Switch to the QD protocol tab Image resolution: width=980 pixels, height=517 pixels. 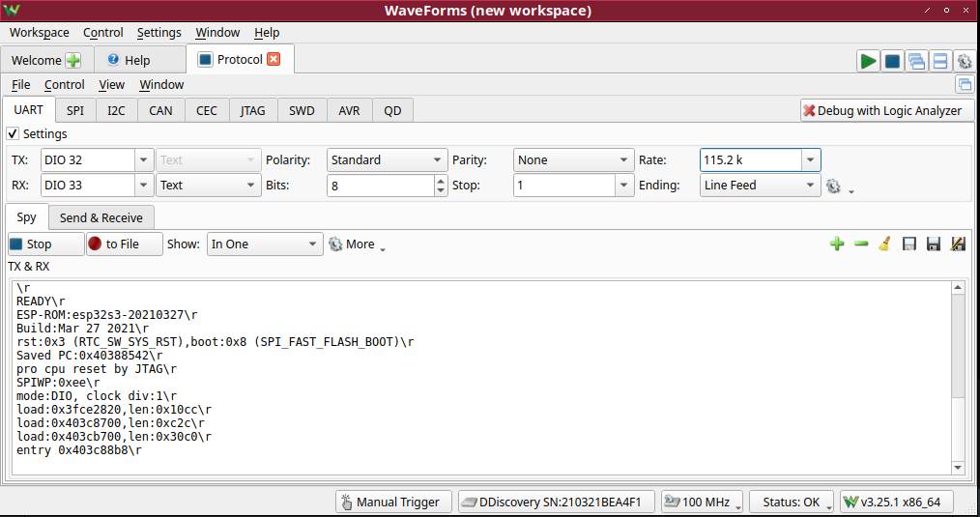392,111
